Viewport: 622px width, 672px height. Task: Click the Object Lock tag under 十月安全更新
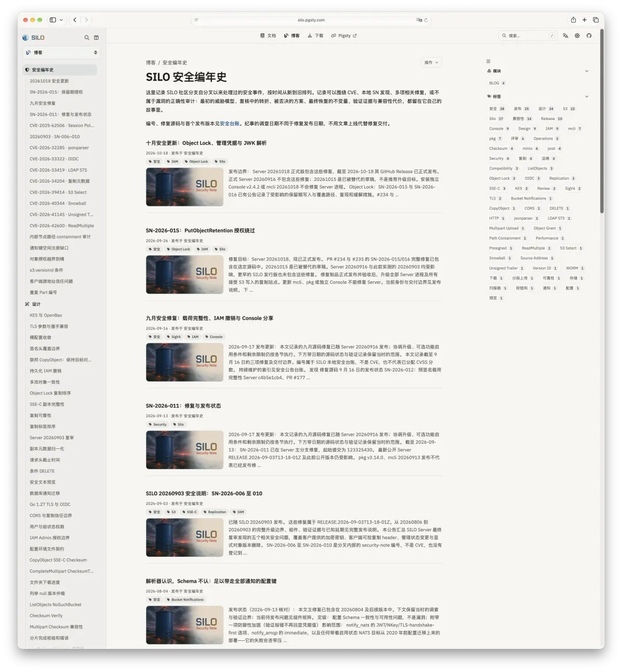[196, 161]
